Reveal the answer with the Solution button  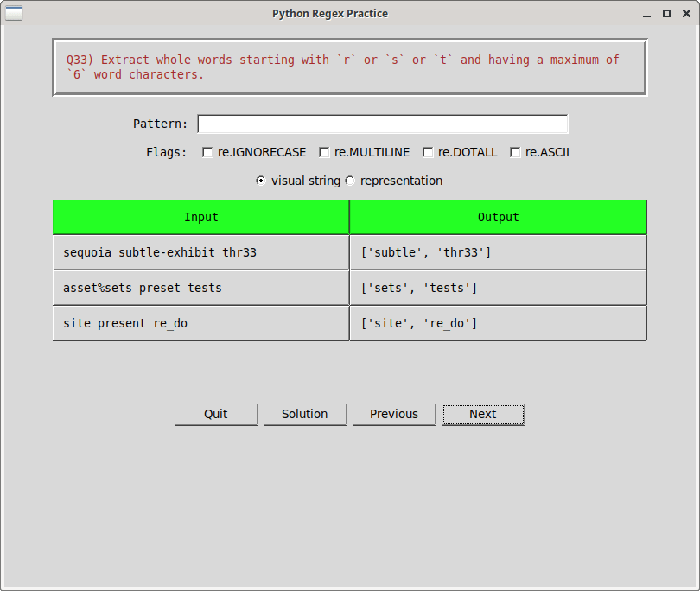(304, 414)
